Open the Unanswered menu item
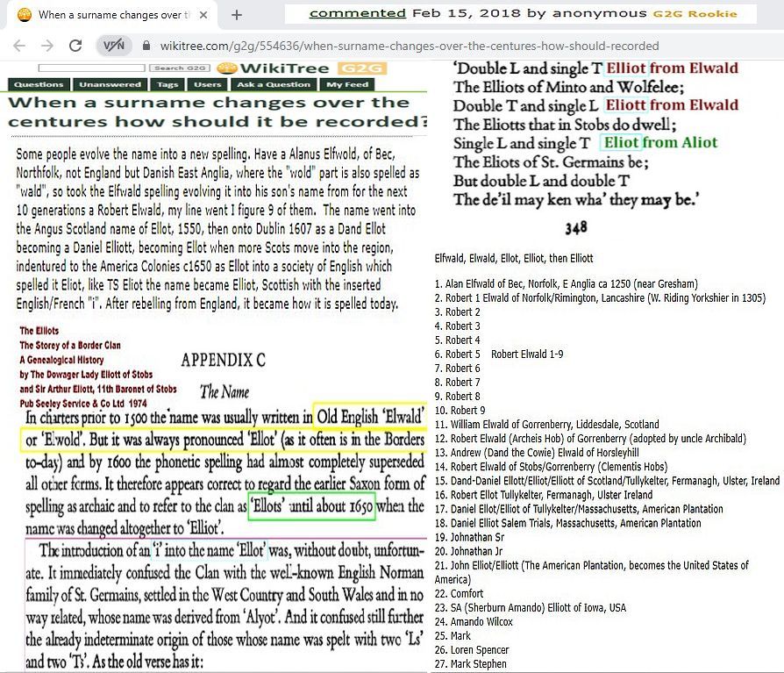This screenshot has width=784, height=673. pyautogui.click(x=110, y=84)
